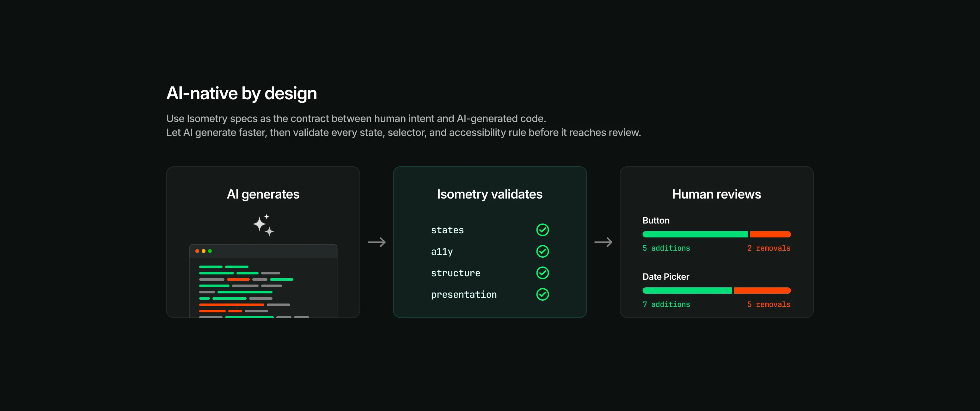Image resolution: width=980 pixels, height=411 pixels.
Task: Click the 'Use Isometry specs as the contract' sentence
Action: coord(356,119)
